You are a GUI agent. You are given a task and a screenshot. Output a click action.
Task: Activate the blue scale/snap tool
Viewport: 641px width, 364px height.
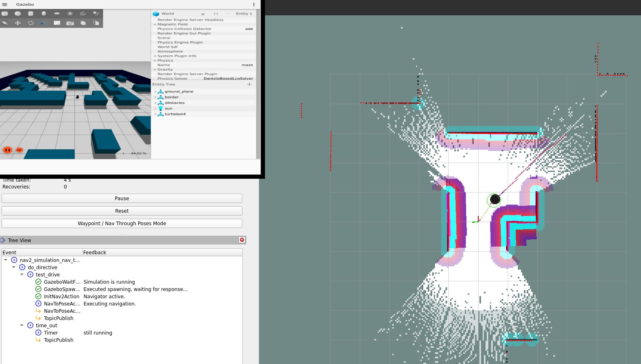pos(44,23)
